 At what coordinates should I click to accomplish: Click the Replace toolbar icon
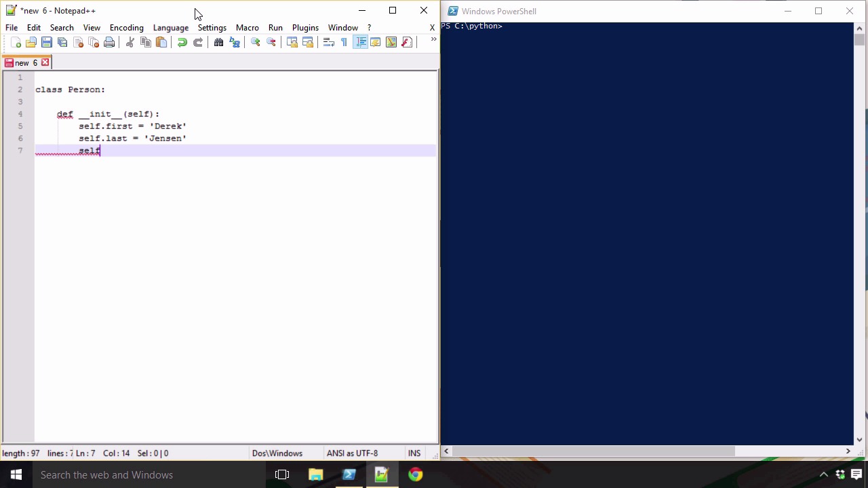pos(235,42)
